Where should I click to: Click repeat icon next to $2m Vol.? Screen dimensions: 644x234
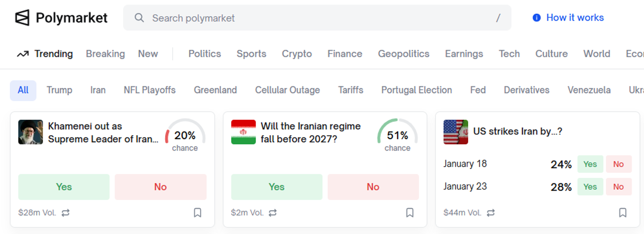pos(273,213)
